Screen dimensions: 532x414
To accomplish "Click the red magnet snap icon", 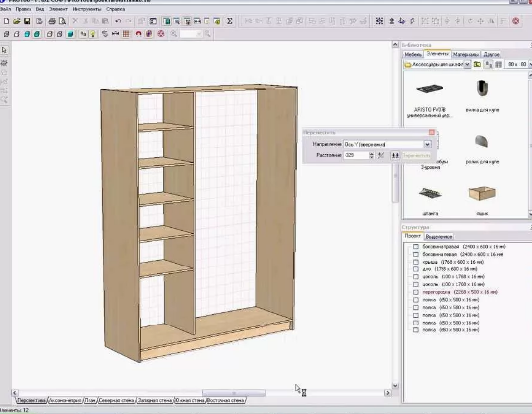I will point(138,34).
